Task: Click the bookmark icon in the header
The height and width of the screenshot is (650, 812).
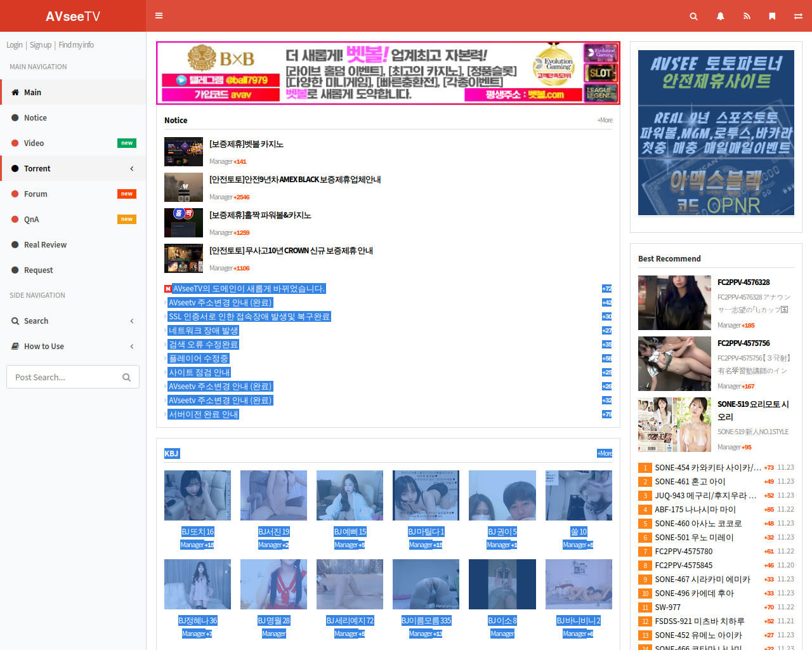Action: coord(772,16)
